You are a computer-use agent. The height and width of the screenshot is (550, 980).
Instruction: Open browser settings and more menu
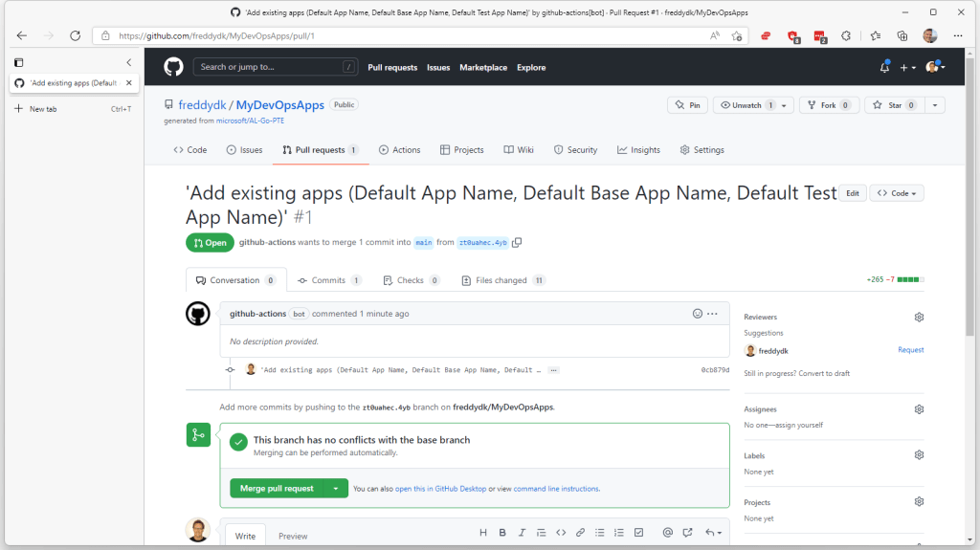[x=958, y=35]
